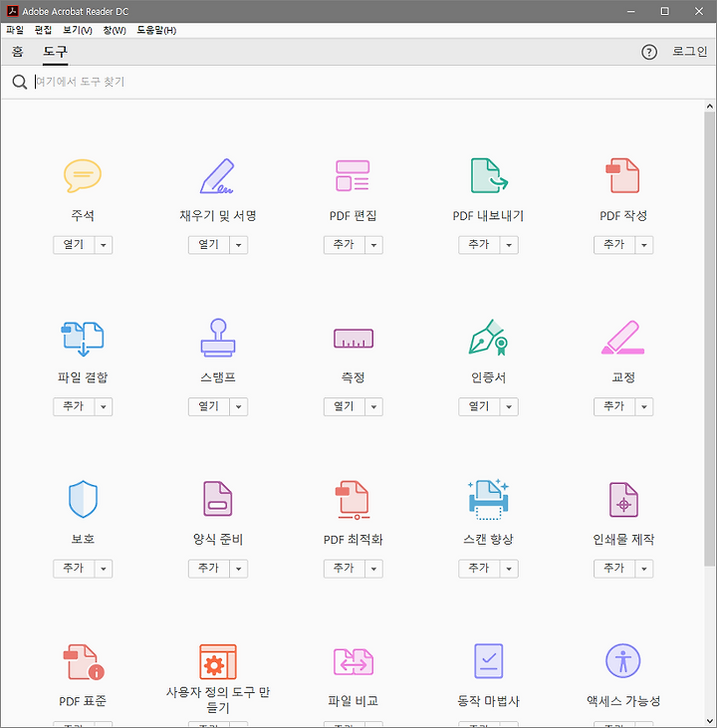This screenshot has height=728, width=717.
Task: Click the 사용자 정의 도구 만들기 gear icon
Action: click(x=218, y=661)
